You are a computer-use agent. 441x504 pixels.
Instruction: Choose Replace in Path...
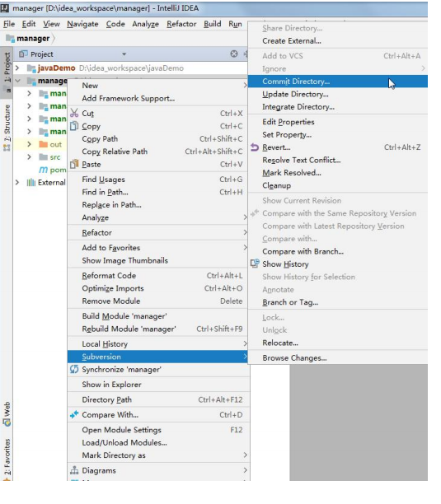(158, 205)
